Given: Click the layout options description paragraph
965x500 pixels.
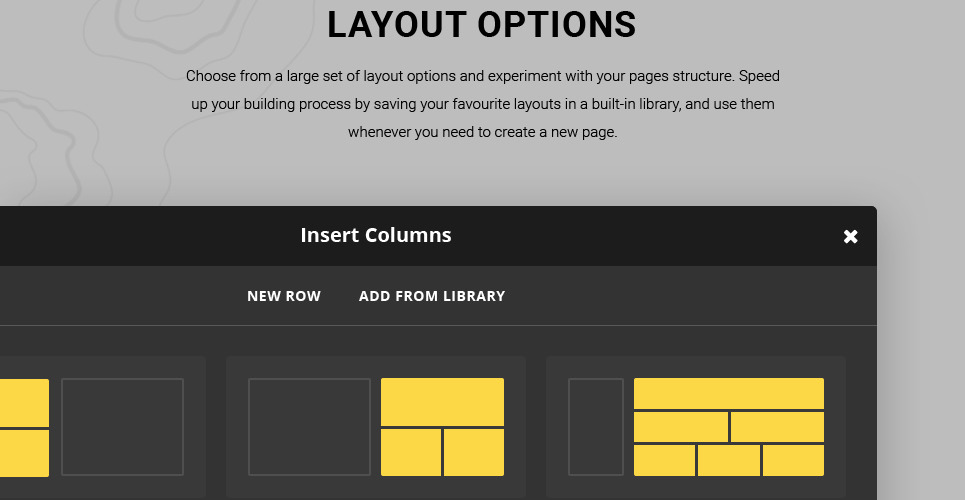Looking at the screenshot, I should click(x=482, y=104).
